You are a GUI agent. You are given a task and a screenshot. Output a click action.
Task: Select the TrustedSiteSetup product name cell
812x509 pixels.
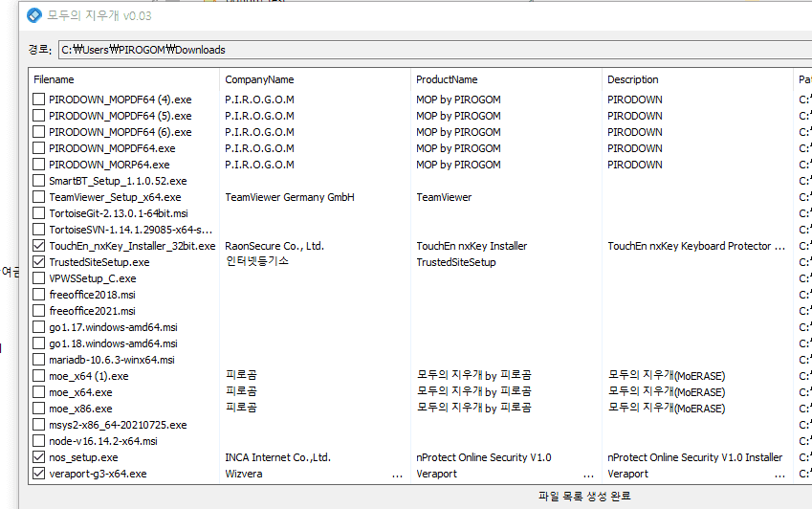[455, 262]
